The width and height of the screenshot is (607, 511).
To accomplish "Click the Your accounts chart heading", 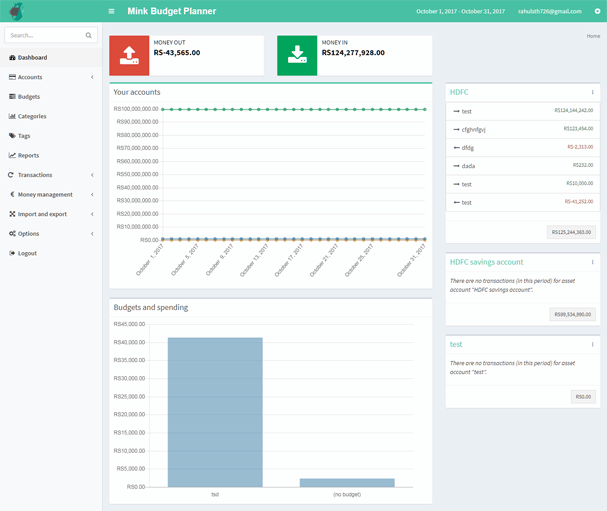I will [137, 92].
